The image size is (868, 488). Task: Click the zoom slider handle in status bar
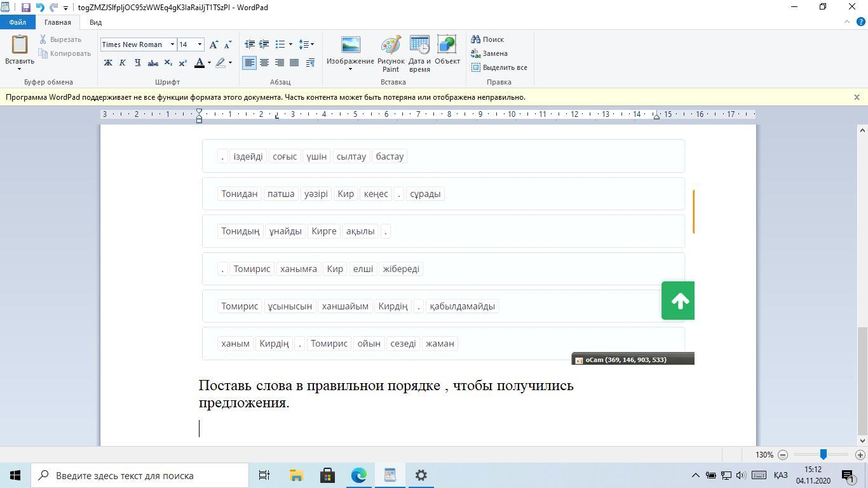coord(824,454)
